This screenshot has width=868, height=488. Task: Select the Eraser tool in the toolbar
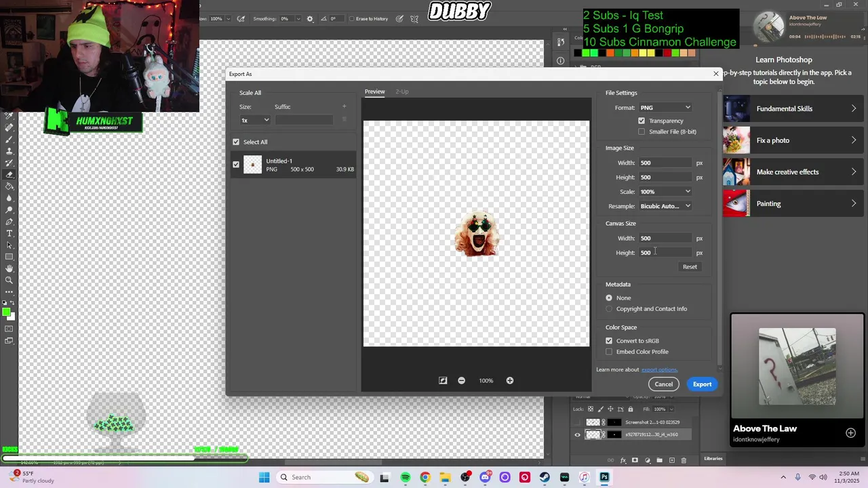click(x=9, y=174)
